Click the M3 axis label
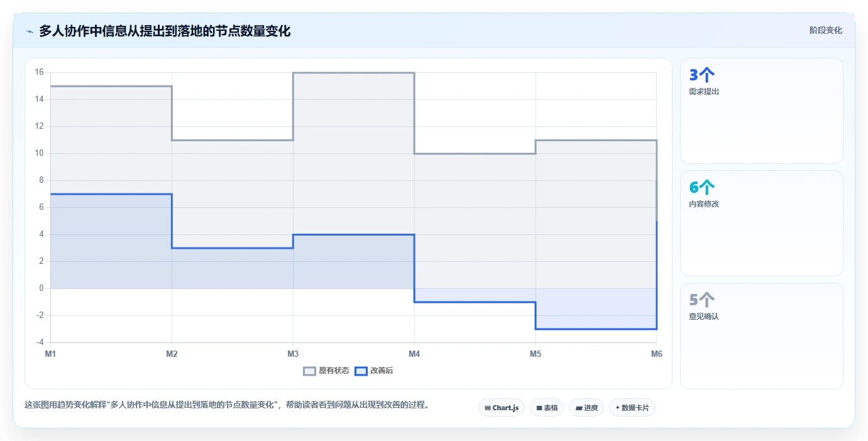Screen dimensions: 868x441 pos(293,354)
